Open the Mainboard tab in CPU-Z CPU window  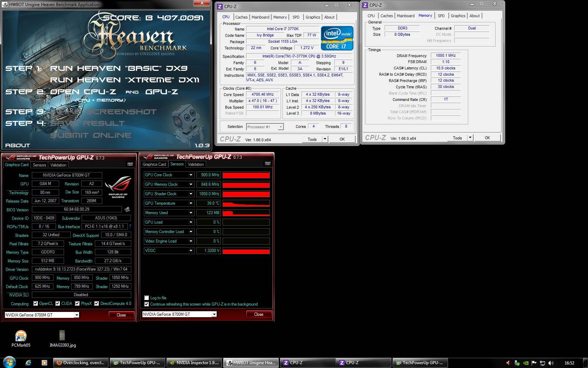(x=260, y=17)
